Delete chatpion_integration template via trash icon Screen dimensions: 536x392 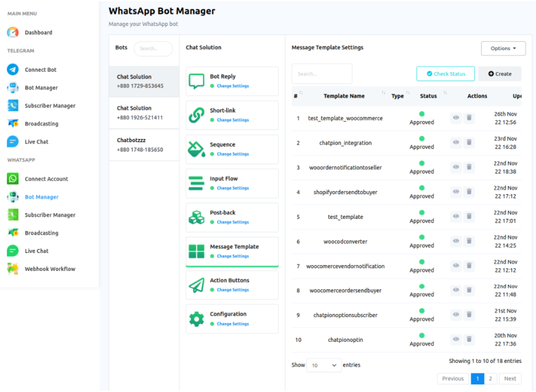469,142
